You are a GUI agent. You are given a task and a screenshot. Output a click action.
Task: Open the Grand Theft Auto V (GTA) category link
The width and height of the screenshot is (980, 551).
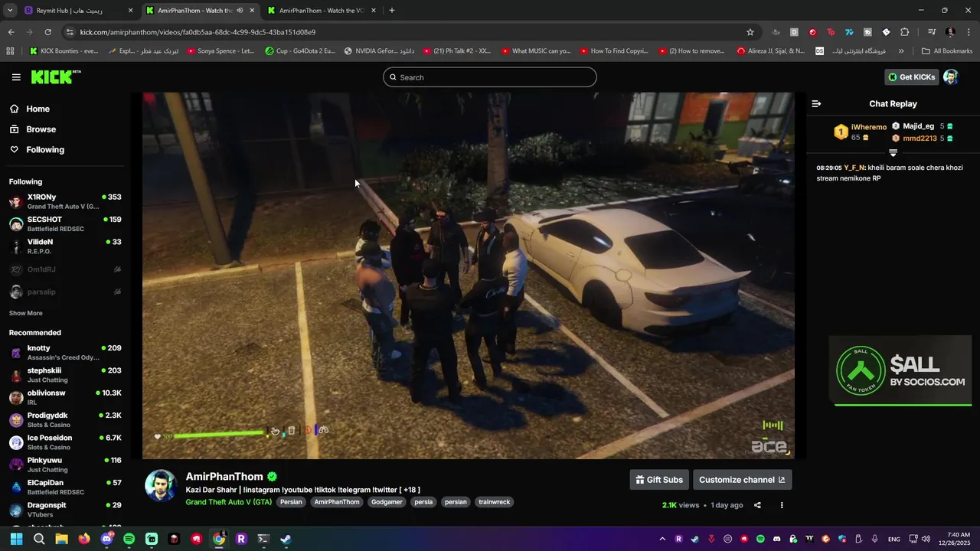(228, 502)
